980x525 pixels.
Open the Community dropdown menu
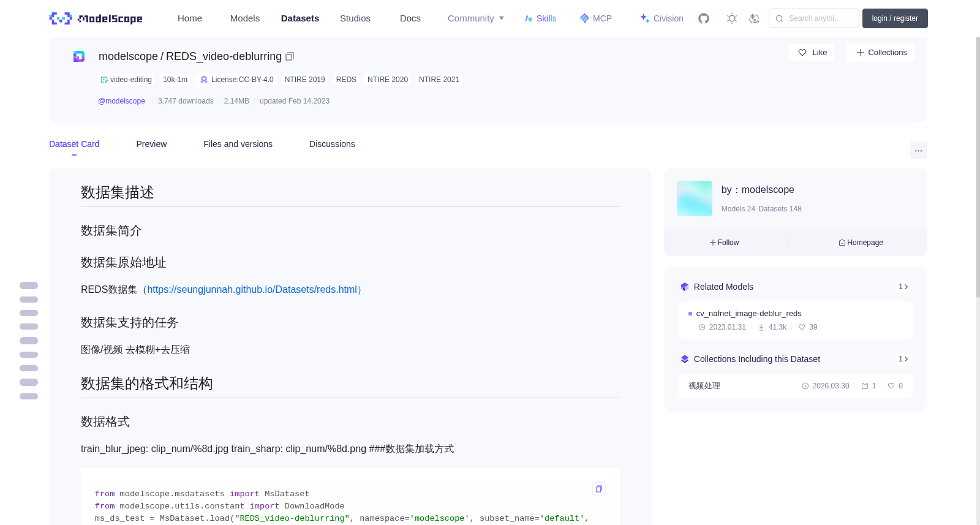(x=476, y=18)
